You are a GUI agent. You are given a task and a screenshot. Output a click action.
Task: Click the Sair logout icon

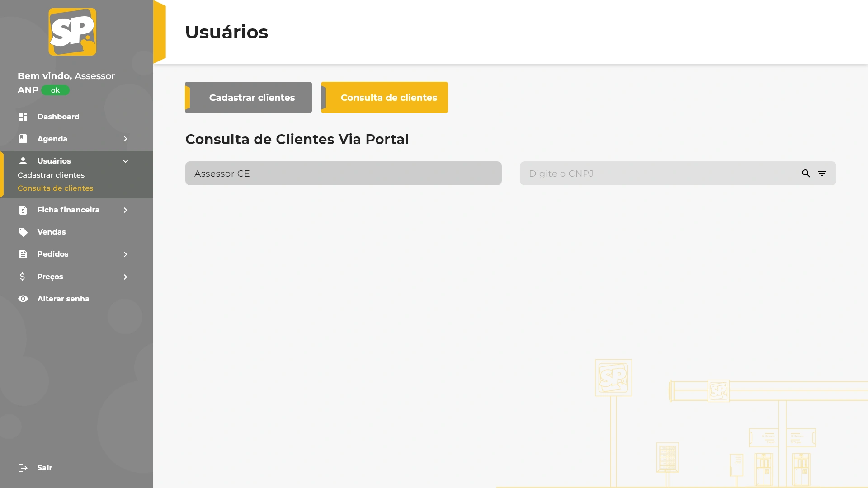coord(23,468)
